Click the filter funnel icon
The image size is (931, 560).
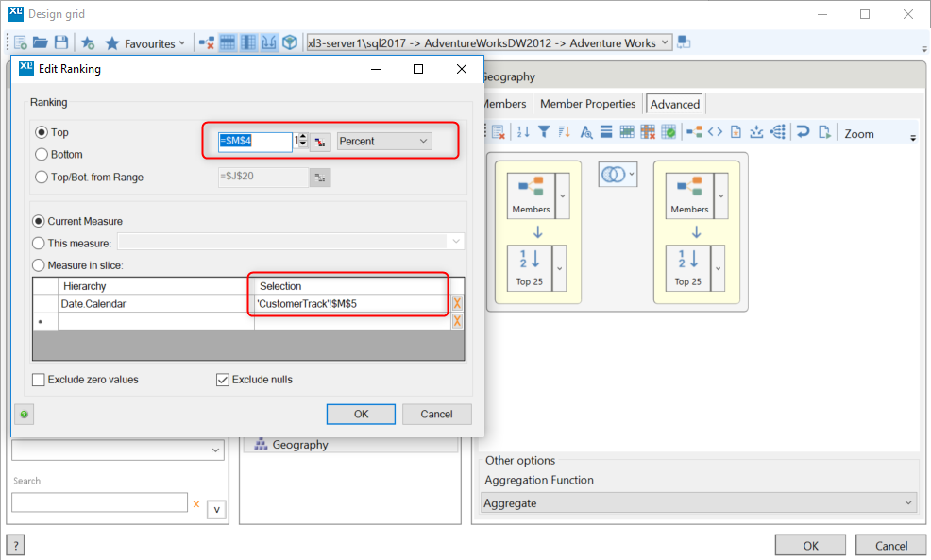click(544, 132)
